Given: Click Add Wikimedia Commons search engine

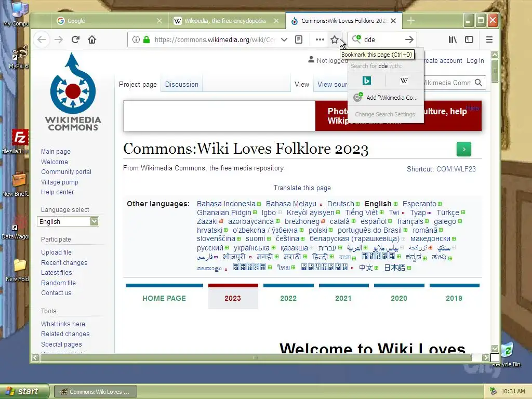Looking at the screenshot, I should pos(386,98).
